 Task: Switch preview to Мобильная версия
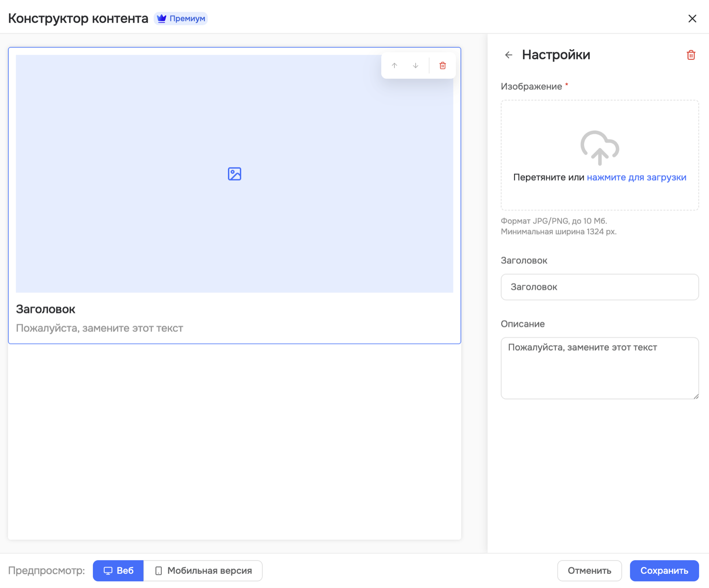point(203,571)
